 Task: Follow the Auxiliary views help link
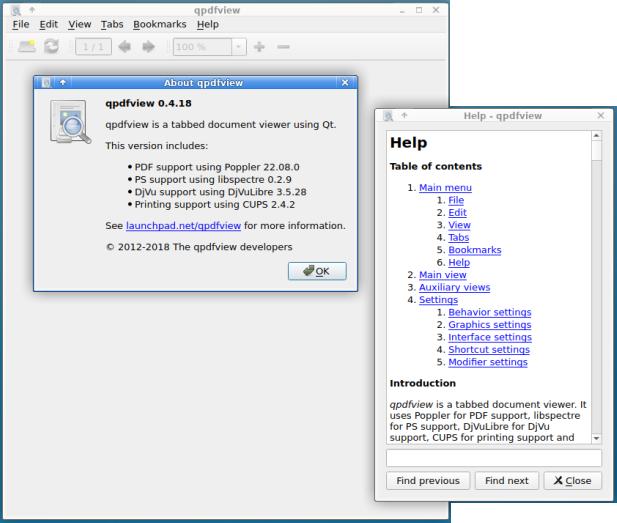tap(454, 288)
